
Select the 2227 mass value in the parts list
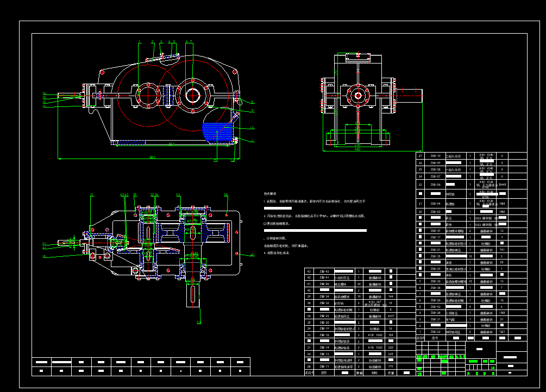391,315
